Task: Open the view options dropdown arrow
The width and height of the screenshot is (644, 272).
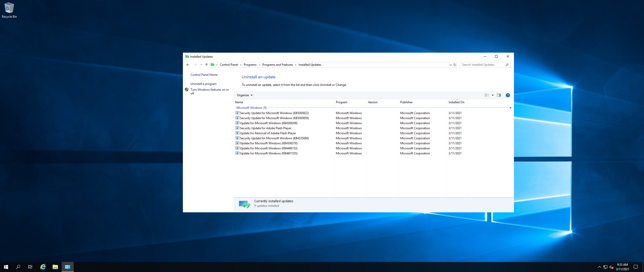Action: [x=493, y=95]
